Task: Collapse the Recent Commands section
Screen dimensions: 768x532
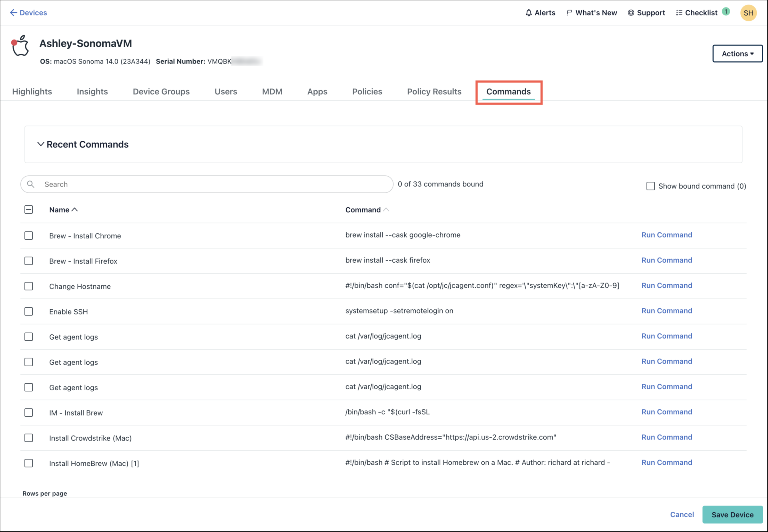Action: (41, 144)
